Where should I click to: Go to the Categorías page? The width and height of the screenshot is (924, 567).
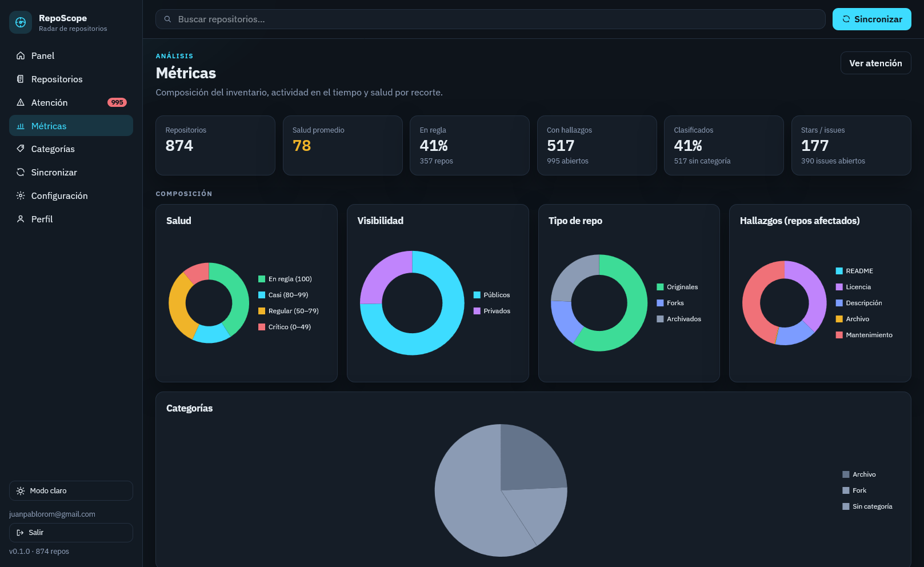71,149
